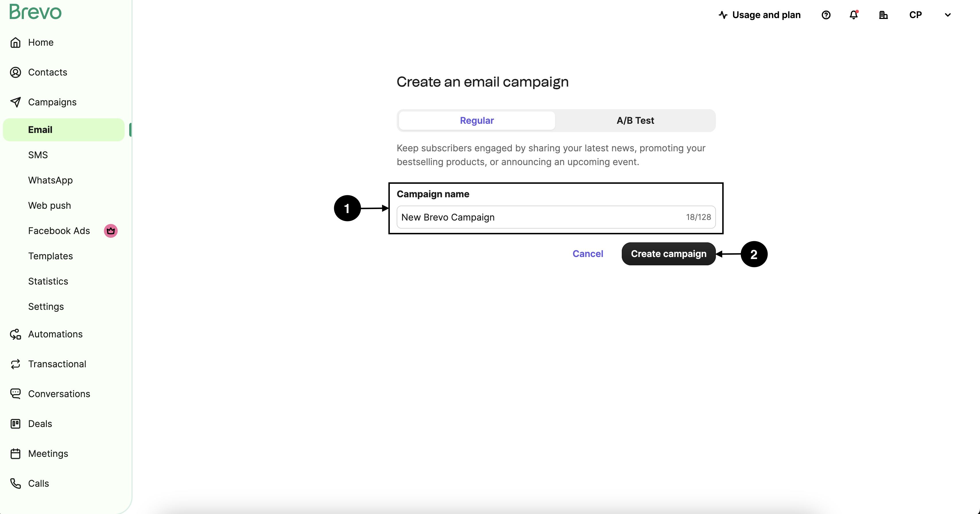Click the Conversations chat icon
The width and height of the screenshot is (980, 514).
tap(15, 394)
